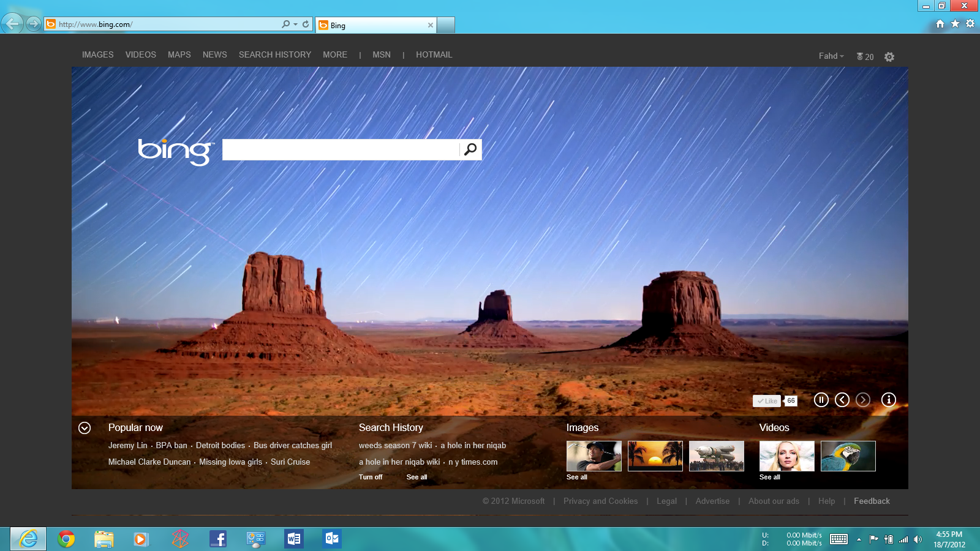This screenshot has height=551, width=980.
Task: Show image info with the info icon
Action: (x=888, y=400)
